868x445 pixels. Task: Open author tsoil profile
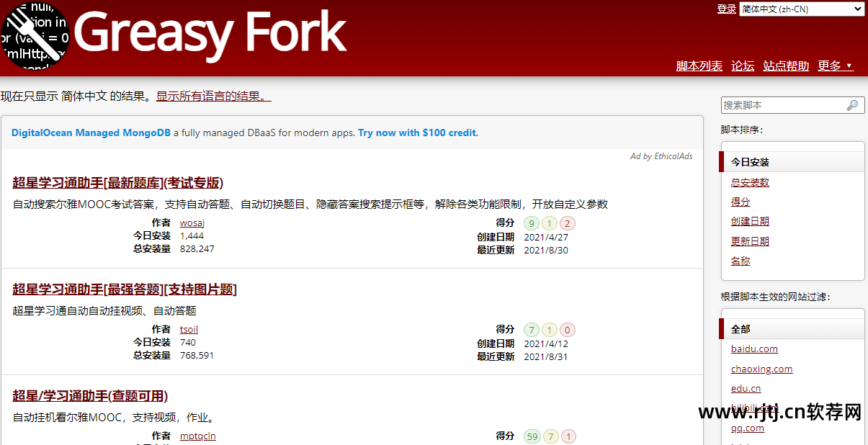[189, 329]
